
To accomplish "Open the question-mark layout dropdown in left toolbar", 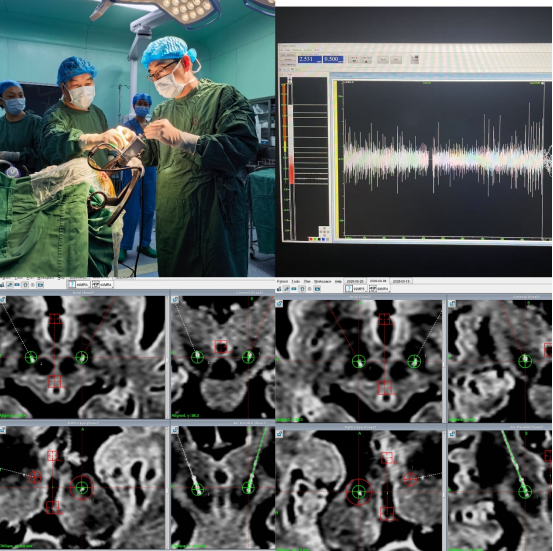I will pos(79,284).
